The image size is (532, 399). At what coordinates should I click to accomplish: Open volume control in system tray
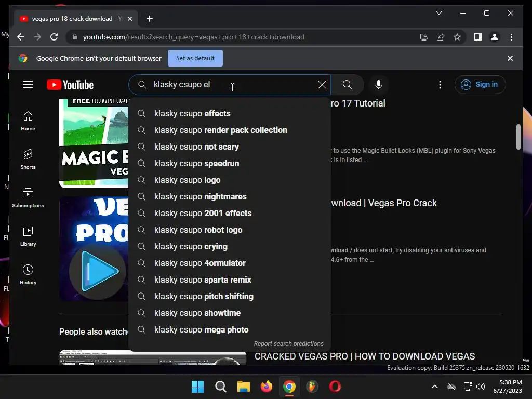point(481,387)
